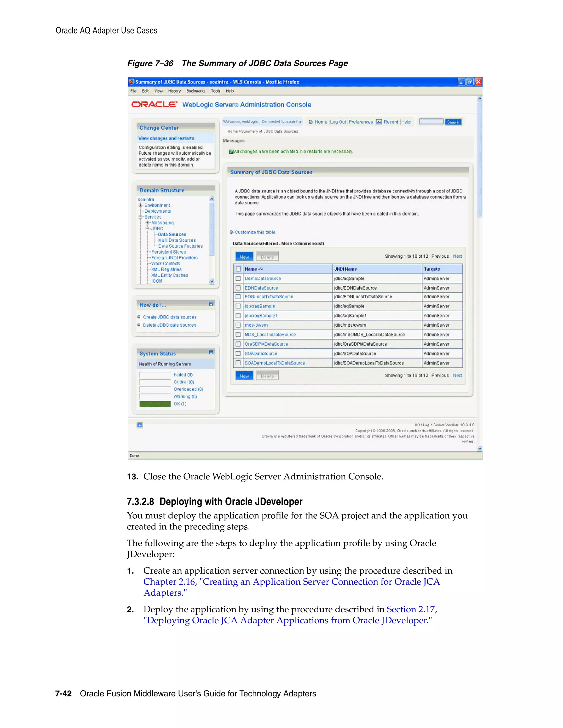The height and width of the screenshot is (728, 563).
Task: Open the DemoDataSource link
Action: pos(263,278)
